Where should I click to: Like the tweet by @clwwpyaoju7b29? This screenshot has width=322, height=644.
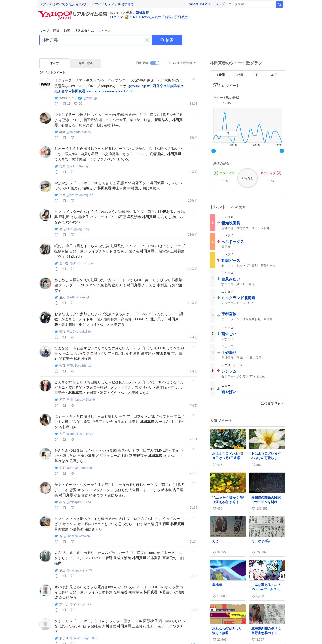pyautogui.click(x=72, y=576)
